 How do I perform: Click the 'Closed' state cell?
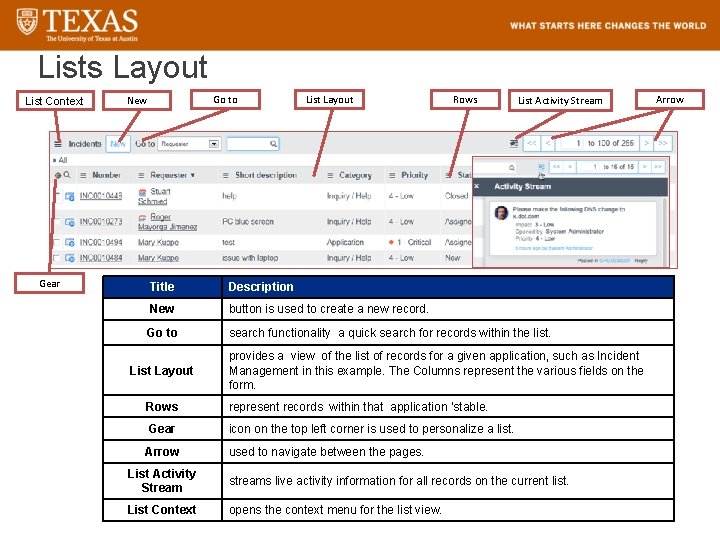click(x=456, y=196)
